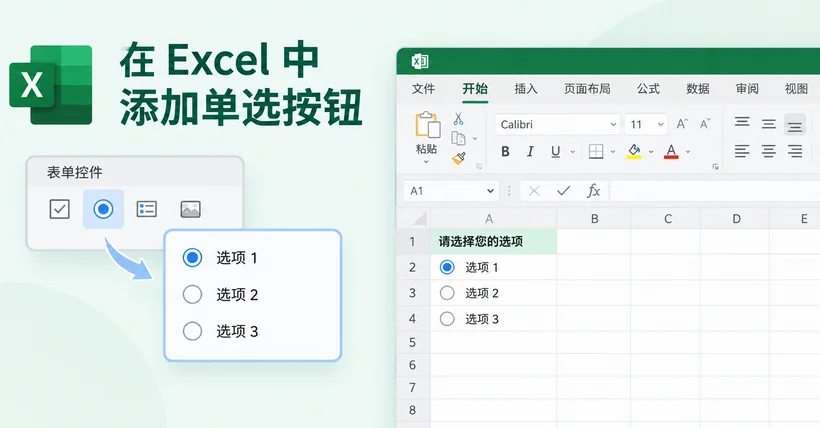Open font size 11 dropdown
Viewport: 820px width, 428px height.
(x=660, y=125)
